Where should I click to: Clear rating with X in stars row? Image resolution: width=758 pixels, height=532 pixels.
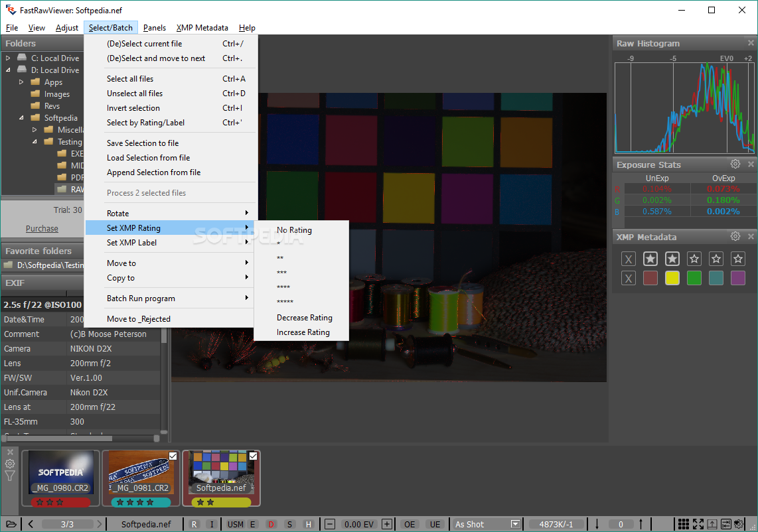pos(629,259)
